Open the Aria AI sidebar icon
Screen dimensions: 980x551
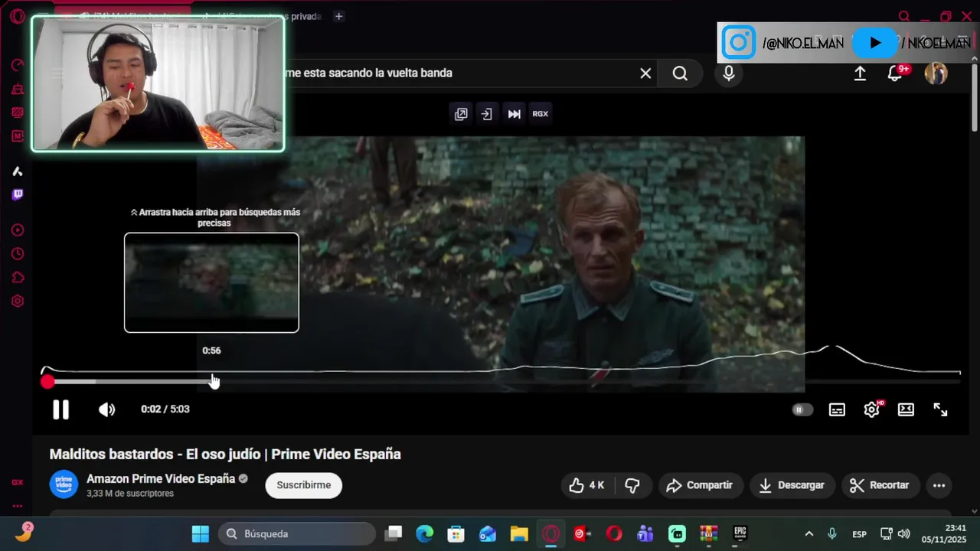click(x=17, y=171)
